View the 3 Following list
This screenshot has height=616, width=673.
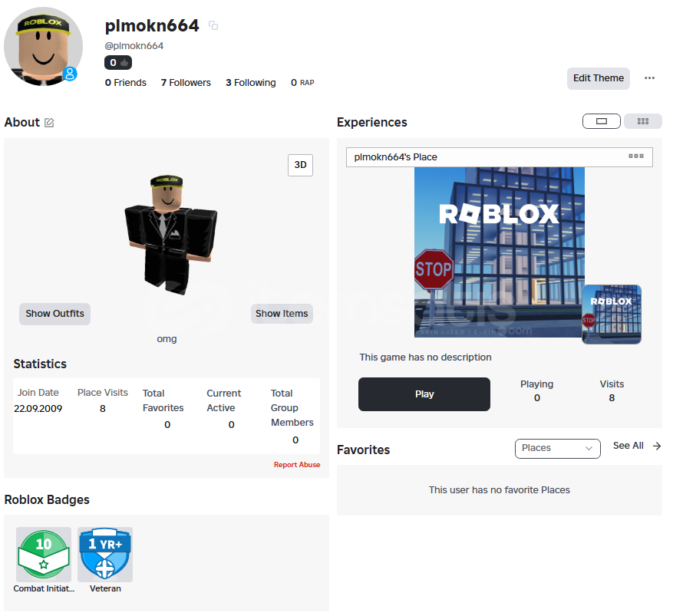coord(251,82)
